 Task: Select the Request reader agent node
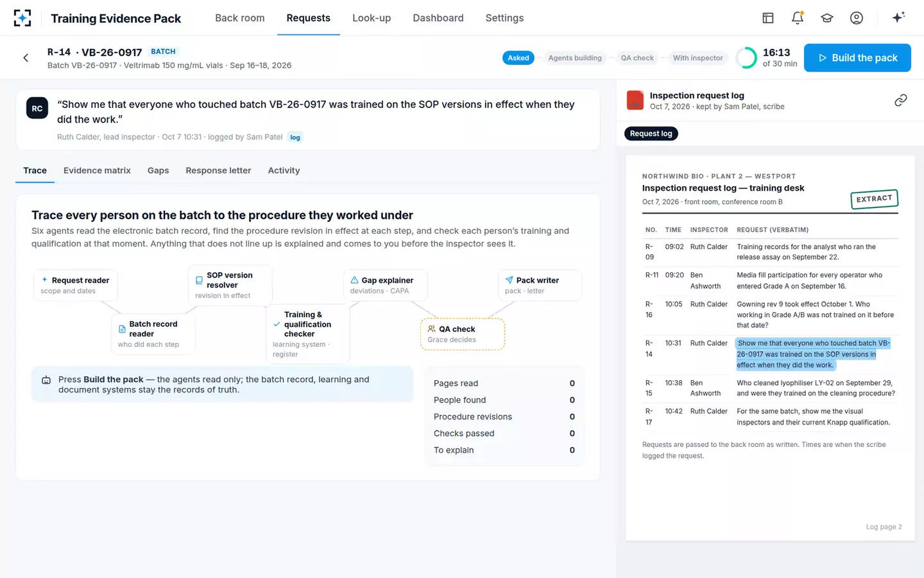[76, 285]
